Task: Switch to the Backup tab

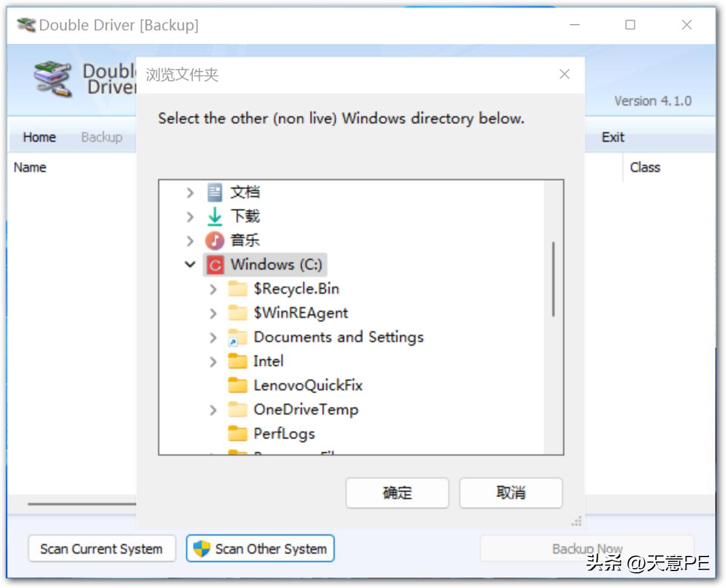Action: [100, 137]
